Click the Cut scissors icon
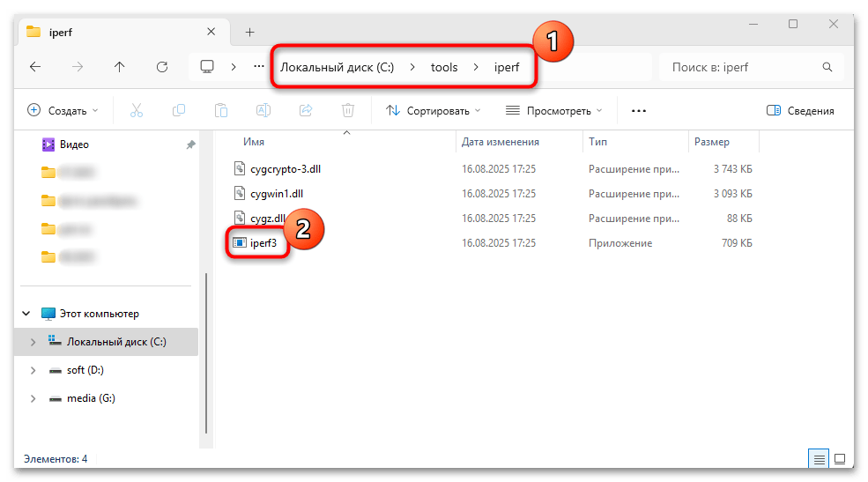 pyautogui.click(x=137, y=111)
